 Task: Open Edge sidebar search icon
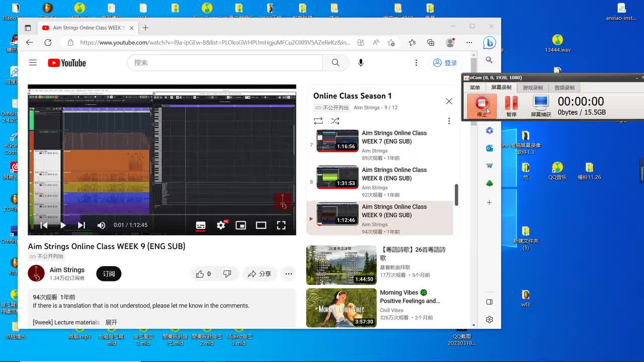(x=489, y=60)
